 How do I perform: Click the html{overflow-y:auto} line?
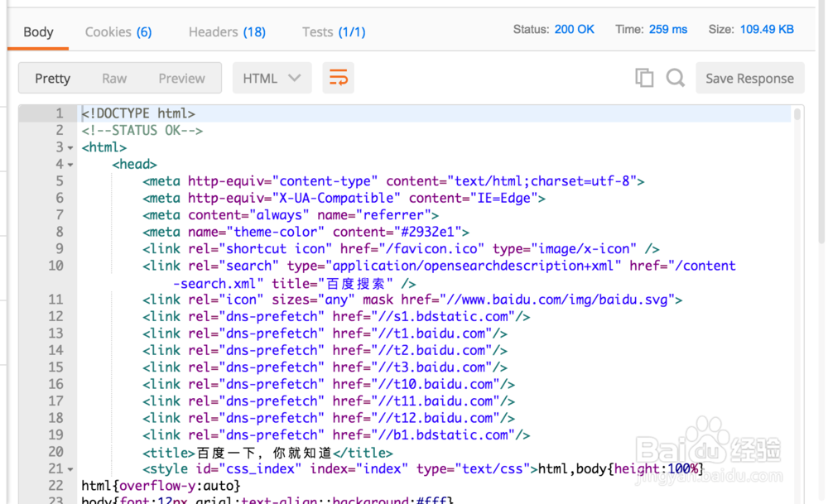tap(161, 486)
